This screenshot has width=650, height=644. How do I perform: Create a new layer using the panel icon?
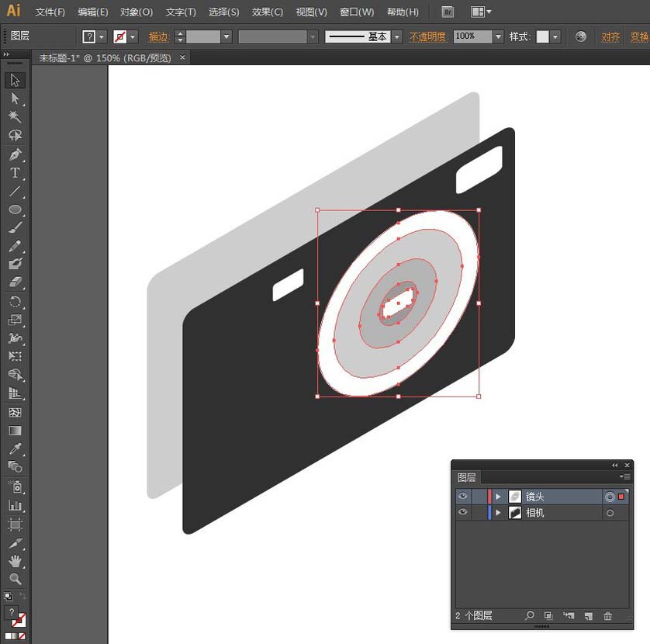pyautogui.click(x=588, y=616)
